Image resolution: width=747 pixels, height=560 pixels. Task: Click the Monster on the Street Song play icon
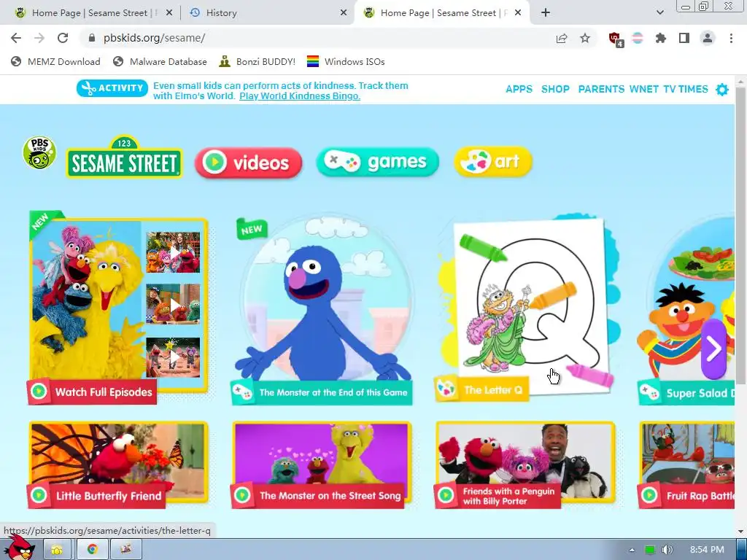coord(242,495)
